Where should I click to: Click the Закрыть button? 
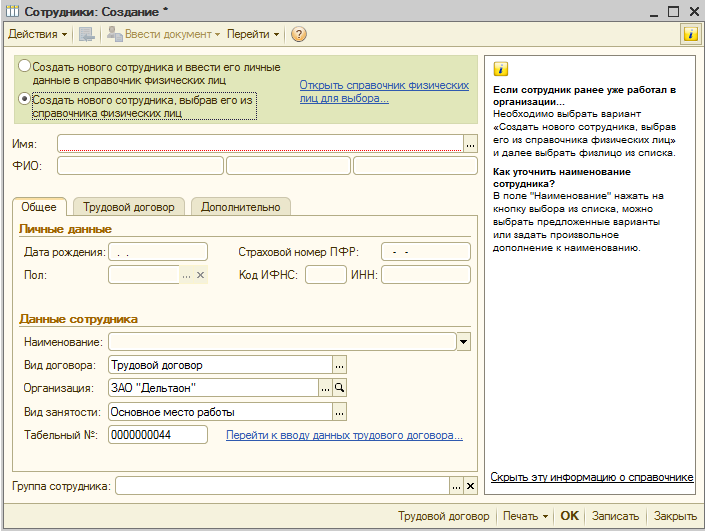[675, 516]
